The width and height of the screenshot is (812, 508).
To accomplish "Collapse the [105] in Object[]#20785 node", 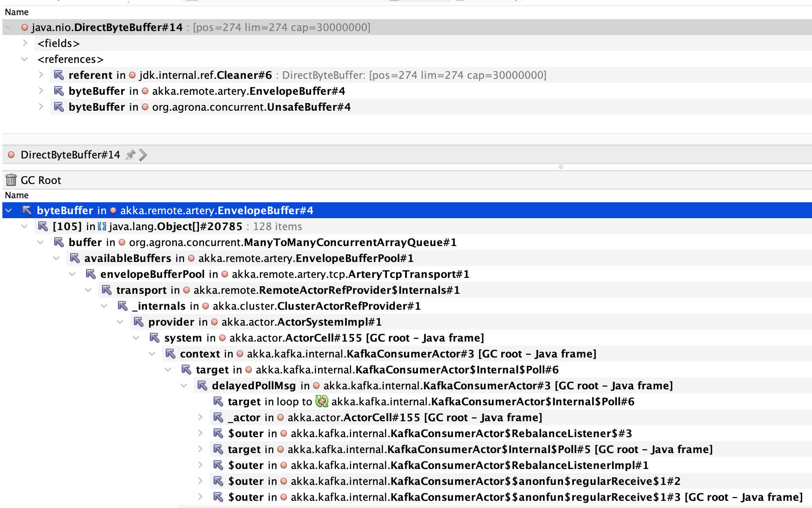I will 25,227.
